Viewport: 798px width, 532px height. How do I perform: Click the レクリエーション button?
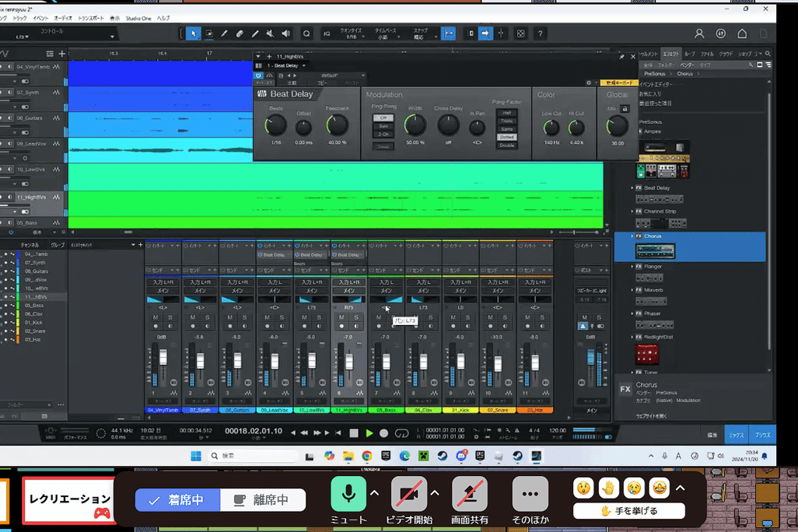(68, 500)
